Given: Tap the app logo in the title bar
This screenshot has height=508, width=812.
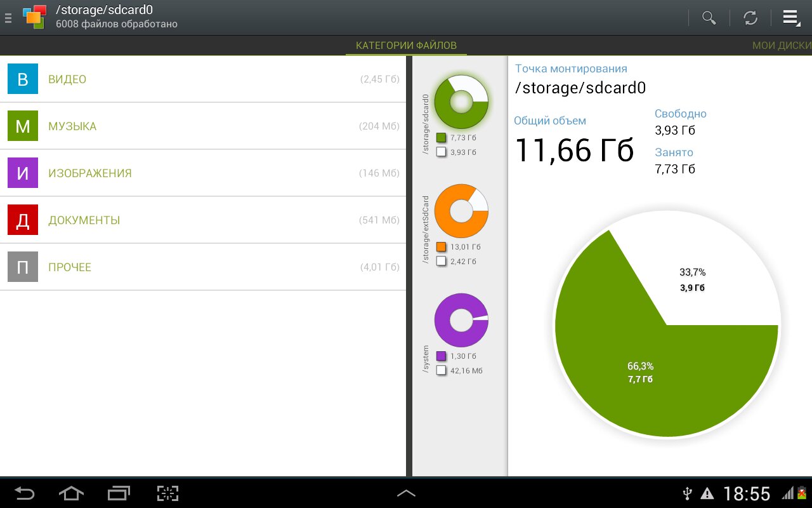Looking at the screenshot, I should click(x=34, y=17).
